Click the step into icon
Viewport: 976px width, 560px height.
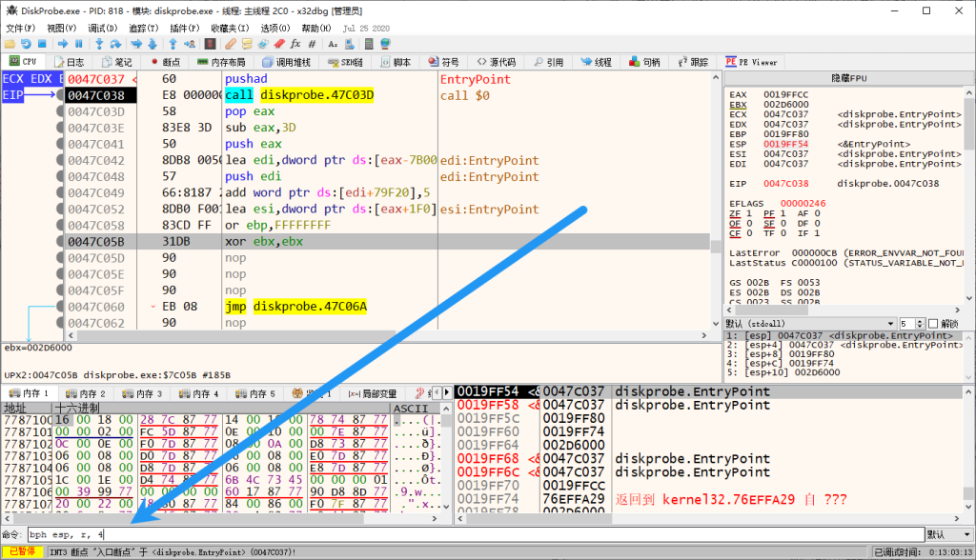[99, 44]
